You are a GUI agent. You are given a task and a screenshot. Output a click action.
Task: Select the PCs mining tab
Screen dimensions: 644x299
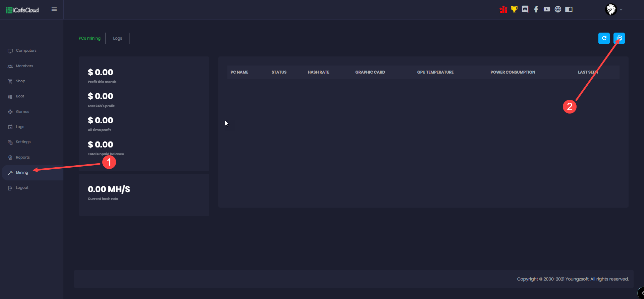pyautogui.click(x=90, y=38)
